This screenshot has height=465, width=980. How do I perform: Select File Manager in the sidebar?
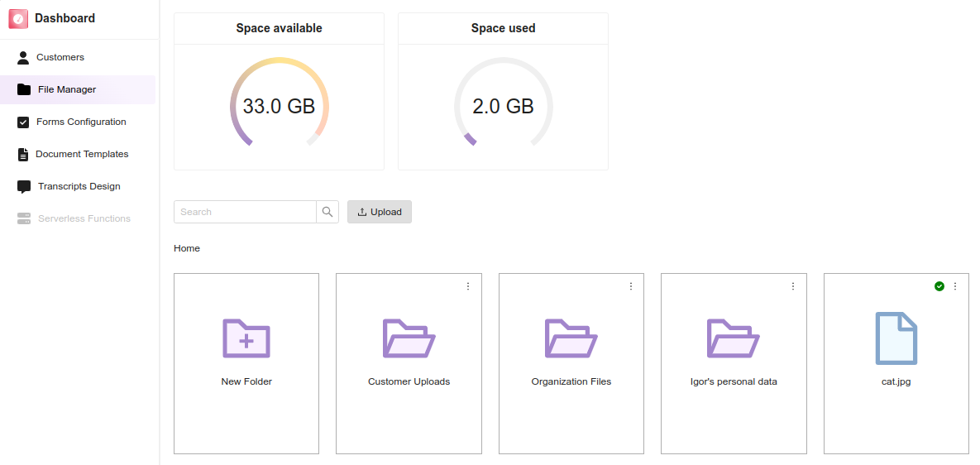pos(78,89)
